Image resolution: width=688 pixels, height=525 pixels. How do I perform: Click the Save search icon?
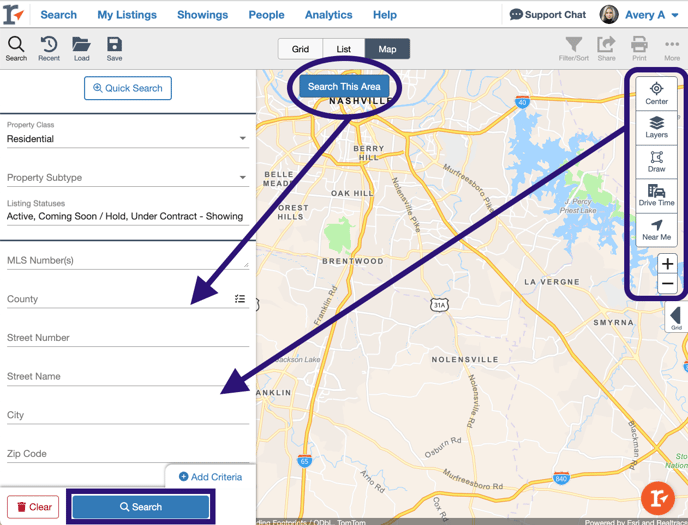pyautogui.click(x=114, y=48)
